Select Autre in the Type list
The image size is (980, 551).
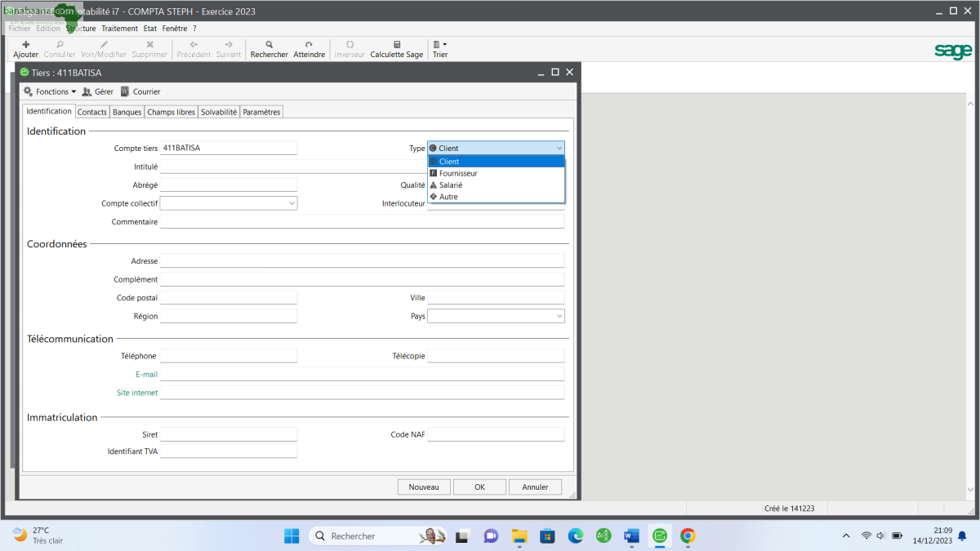coord(496,197)
